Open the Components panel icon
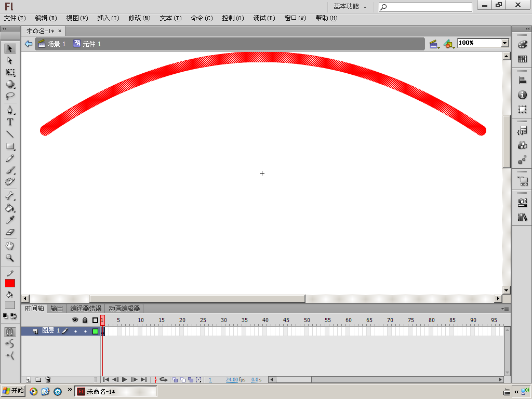This screenshot has width=532, height=399. click(x=522, y=145)
